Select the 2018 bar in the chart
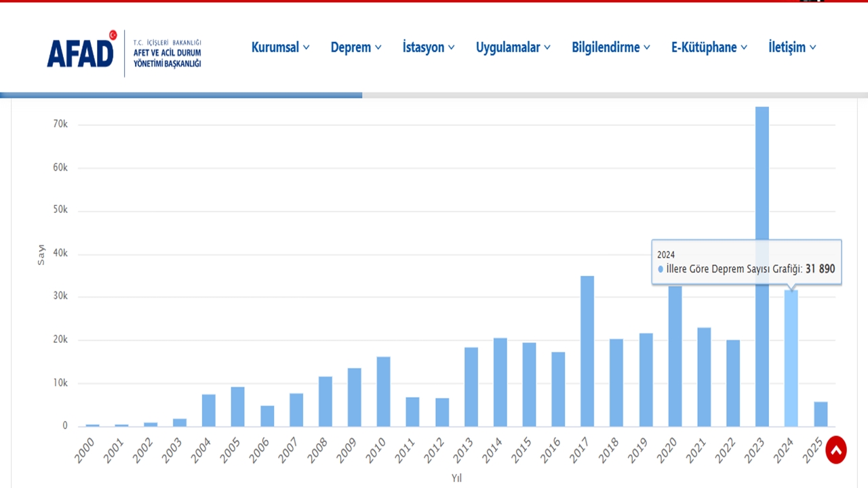 (x=616, y=383)
